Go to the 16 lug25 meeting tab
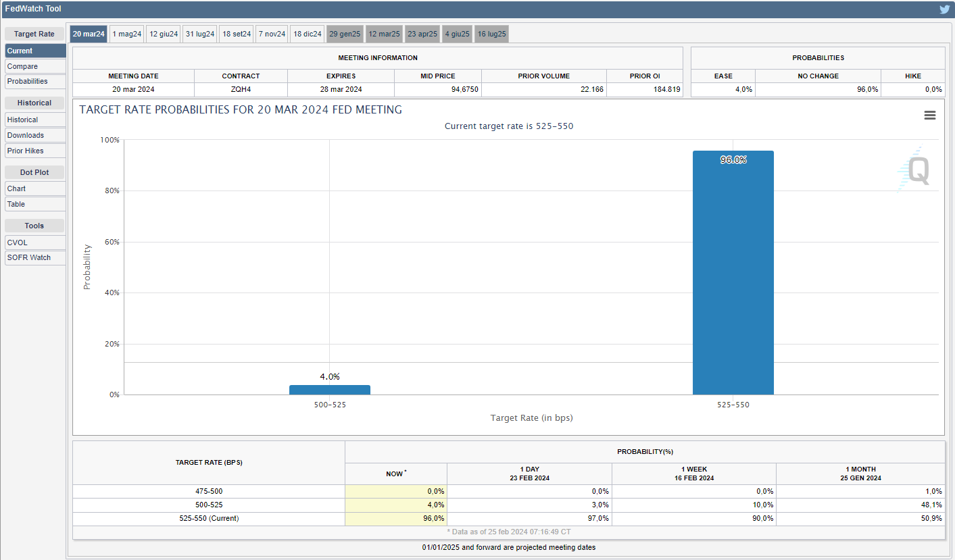 coord(491,34)
